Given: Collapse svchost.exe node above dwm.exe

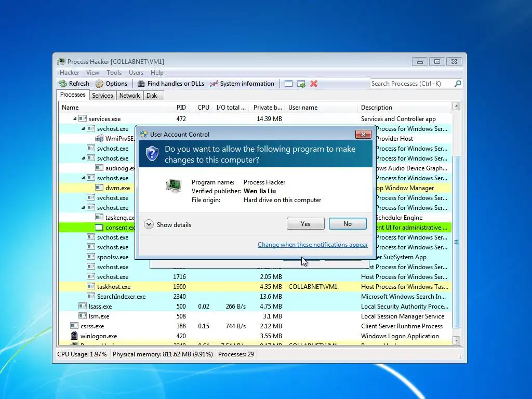Looking at the screenshot, I should coord(83,178).
